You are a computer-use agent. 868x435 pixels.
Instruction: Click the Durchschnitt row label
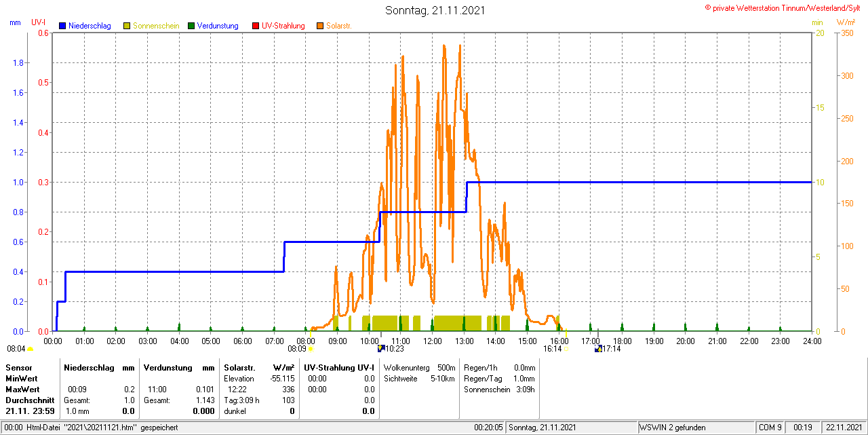point(30,400)
